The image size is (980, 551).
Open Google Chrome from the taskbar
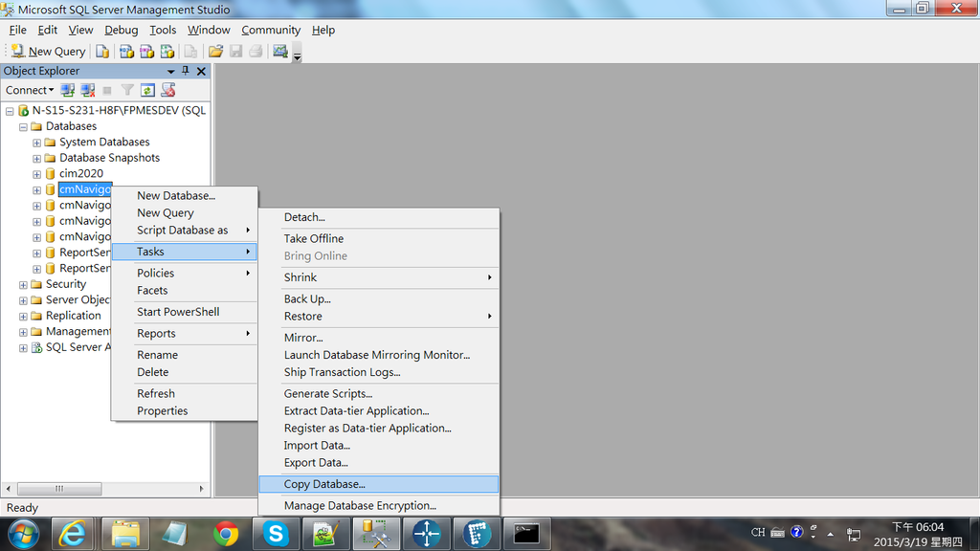click(x=226, y=535)
